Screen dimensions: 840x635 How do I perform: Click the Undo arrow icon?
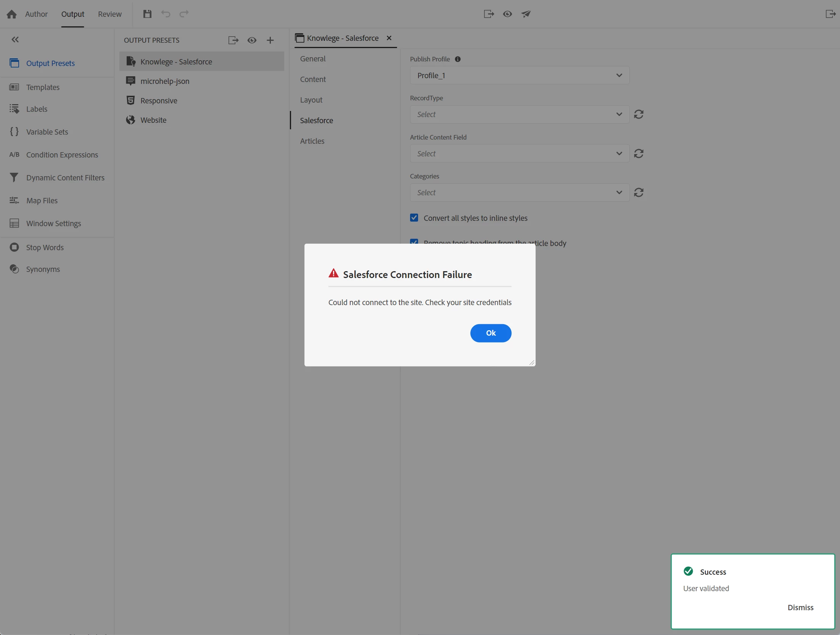(166, 14)
